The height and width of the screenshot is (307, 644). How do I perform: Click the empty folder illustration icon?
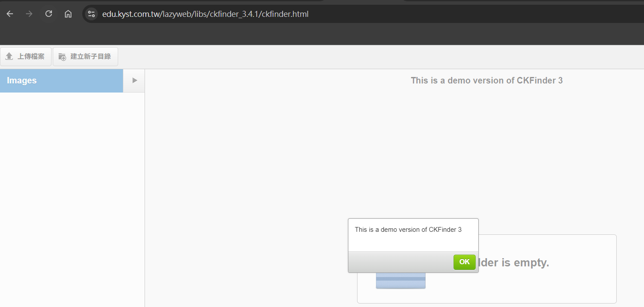pyautogui.click(x=401, y=280)
